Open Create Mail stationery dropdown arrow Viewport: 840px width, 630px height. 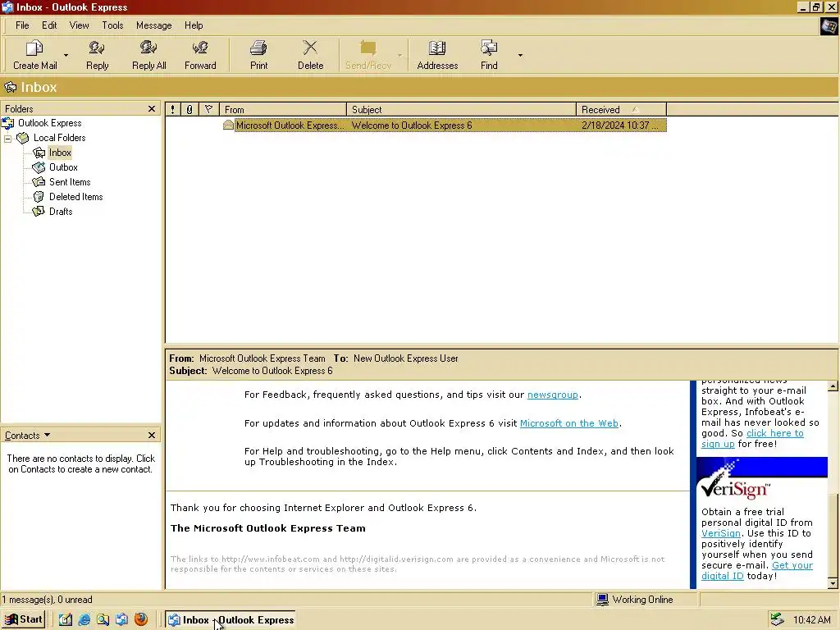66,55
